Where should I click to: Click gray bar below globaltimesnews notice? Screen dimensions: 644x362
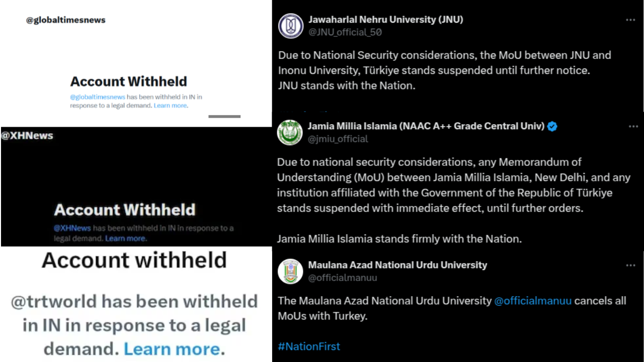(x=224, y=116)
